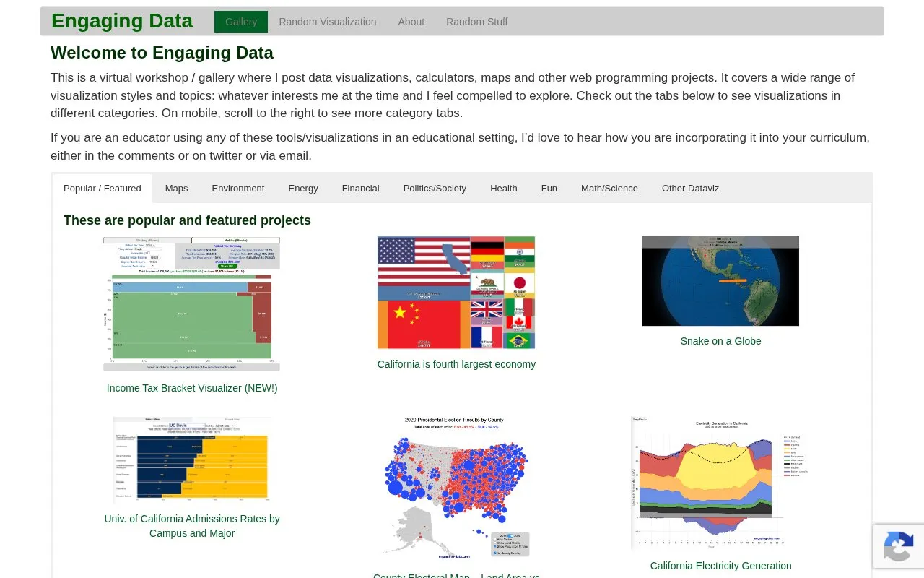This screenshot has width=924, height=578.
Task: Click 'These are popular and featured projects' heading
Action: 187,220
